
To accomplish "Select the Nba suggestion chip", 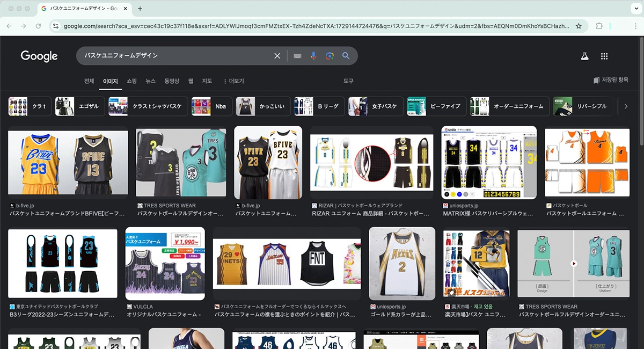I will (x=211, y=106).
